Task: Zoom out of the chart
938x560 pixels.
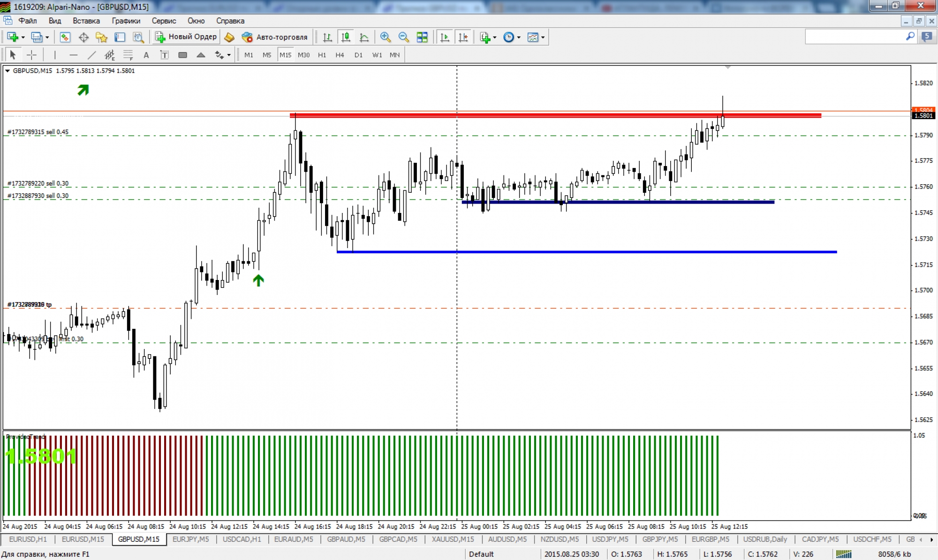Action: (x=403, y=37)
